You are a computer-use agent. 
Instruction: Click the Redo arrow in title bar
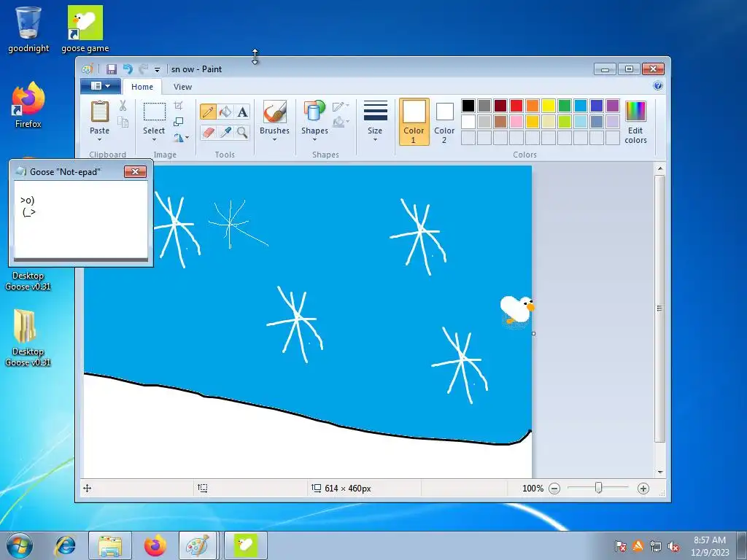143,69
